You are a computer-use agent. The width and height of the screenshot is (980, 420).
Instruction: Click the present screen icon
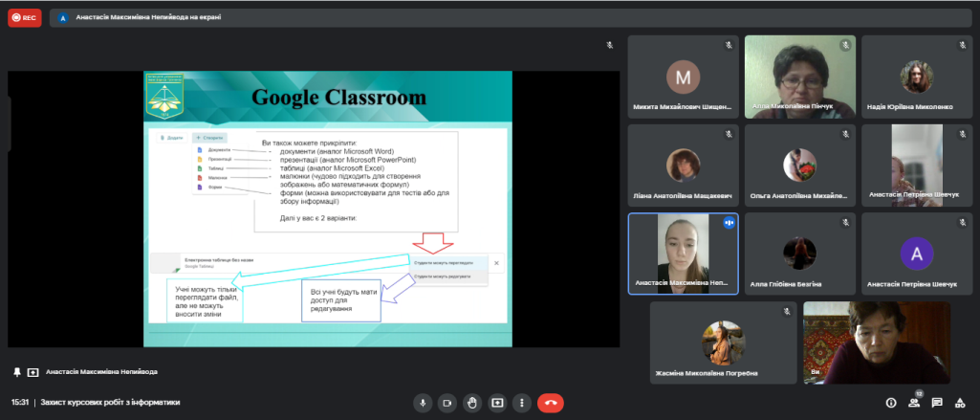point(497,403)
